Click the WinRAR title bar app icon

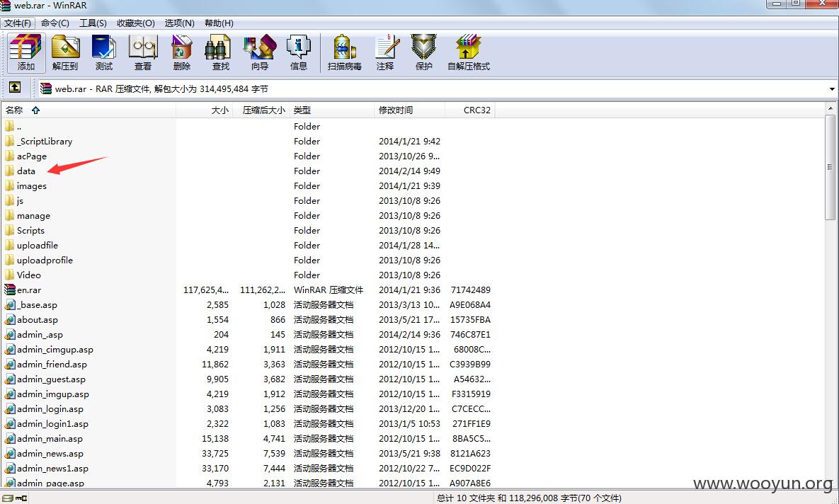[6, 6]
